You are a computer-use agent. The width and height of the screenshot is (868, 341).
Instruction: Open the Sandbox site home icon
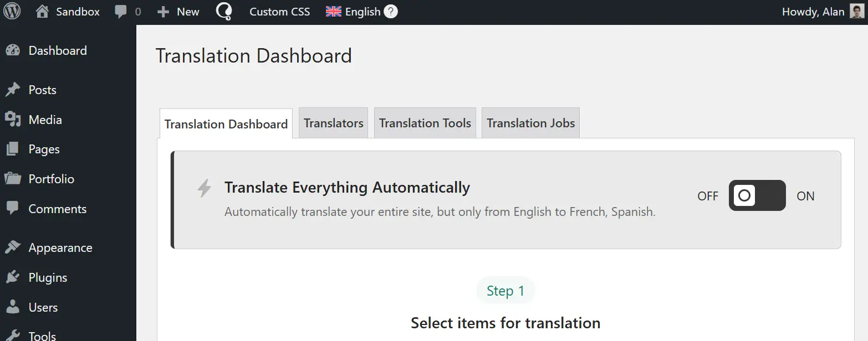coord(43,12)
